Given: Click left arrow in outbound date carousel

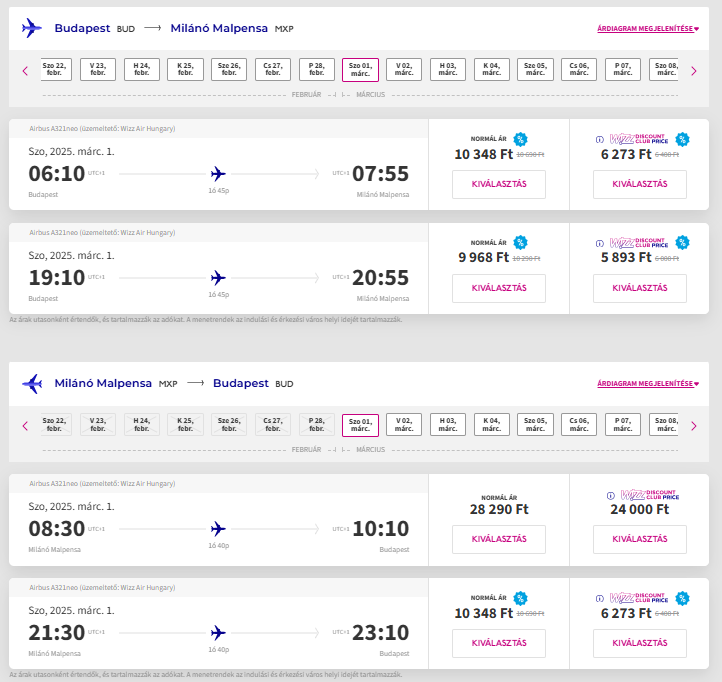Looking at the screenshot, I should 25,71.
